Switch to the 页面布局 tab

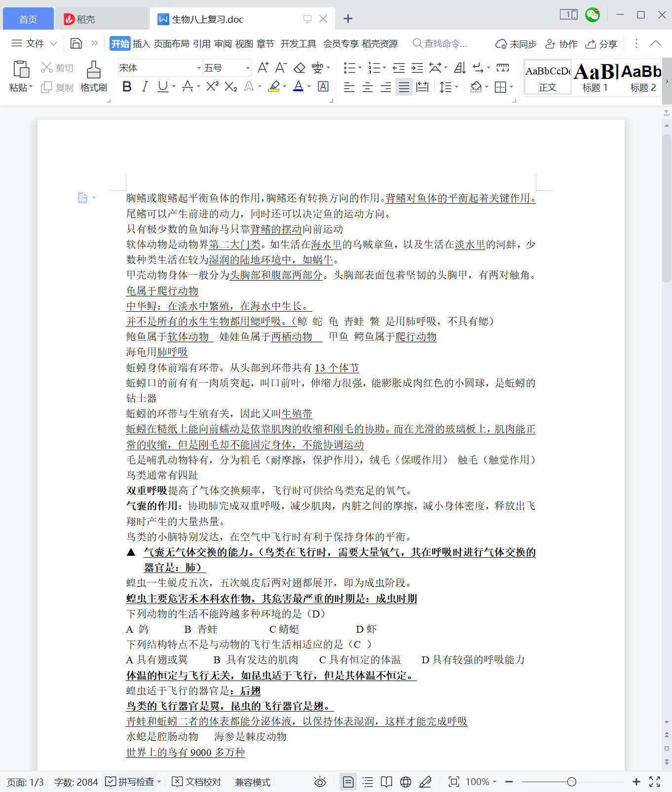(x=171, y=43)
